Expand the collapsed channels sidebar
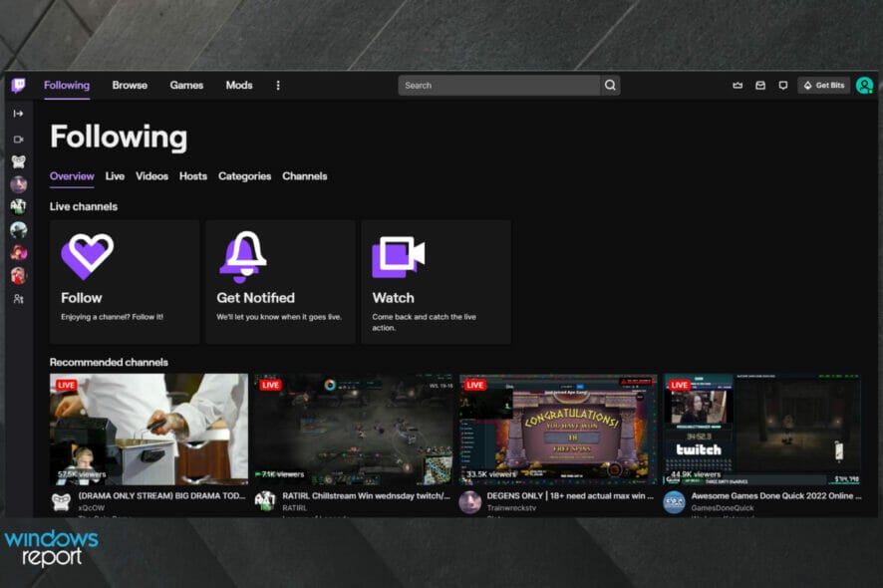This screenshot has height=588, width=883. tap(16, 114)
